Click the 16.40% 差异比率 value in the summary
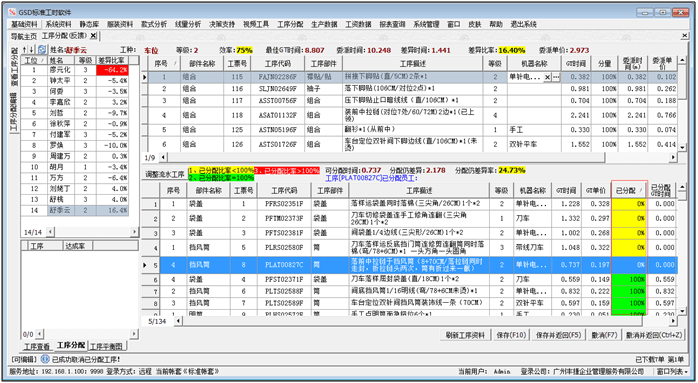The image size is (698, 383). (511, 50)
